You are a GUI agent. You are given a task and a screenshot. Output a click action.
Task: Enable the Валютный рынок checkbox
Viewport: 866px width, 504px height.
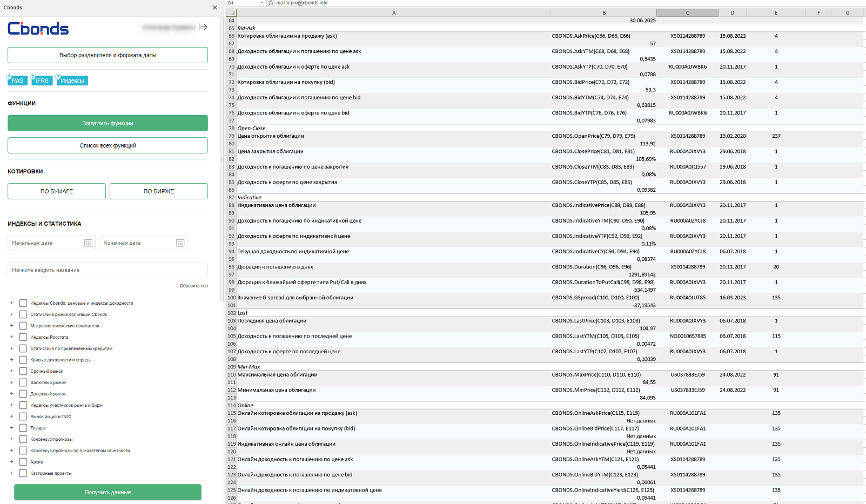pyautogui.click(x=23, y=382)
